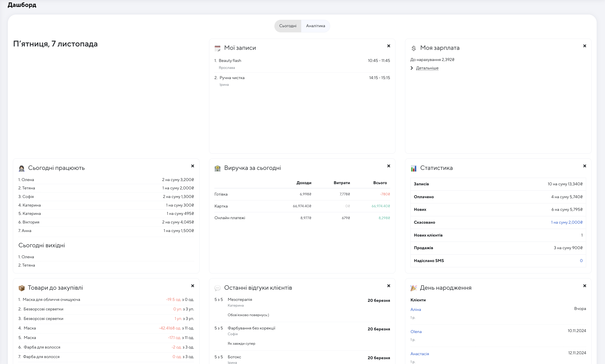This screenshot has height=364, width=605.
Task: Close the Виручка за сьогодні widget
Action: tap(389, 166)
